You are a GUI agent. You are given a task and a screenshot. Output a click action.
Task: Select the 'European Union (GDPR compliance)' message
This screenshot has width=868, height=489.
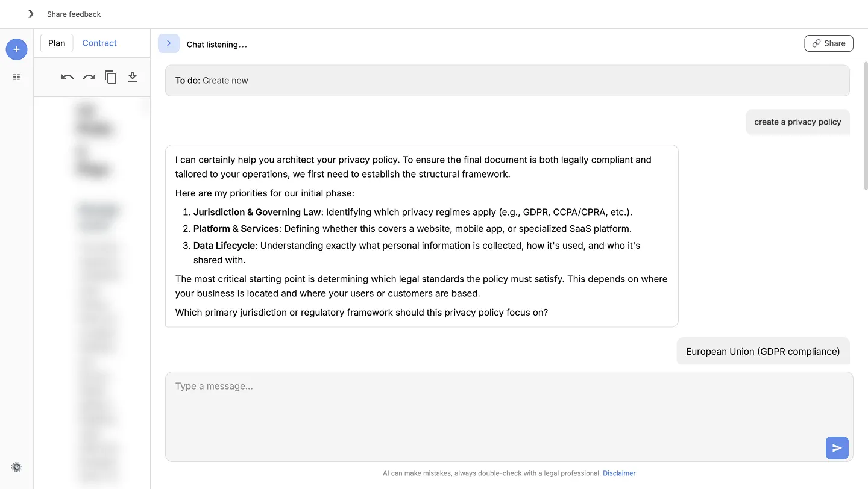763,352
